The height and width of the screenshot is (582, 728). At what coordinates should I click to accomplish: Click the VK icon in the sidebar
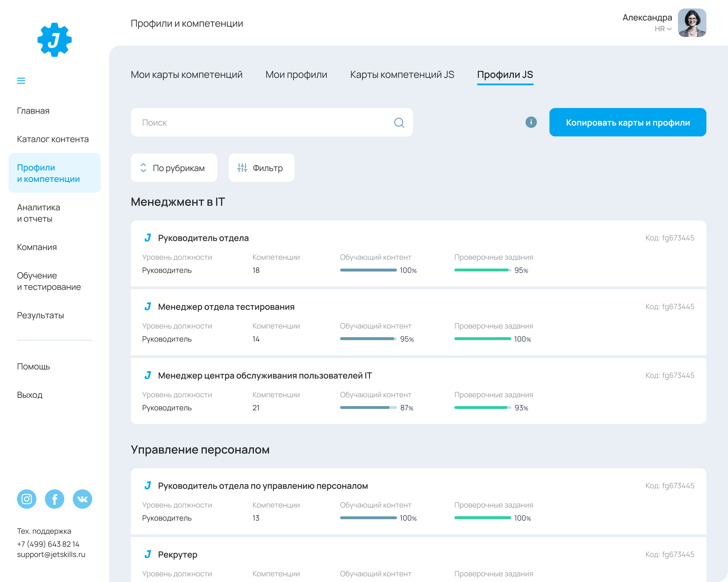coord(82,499)
